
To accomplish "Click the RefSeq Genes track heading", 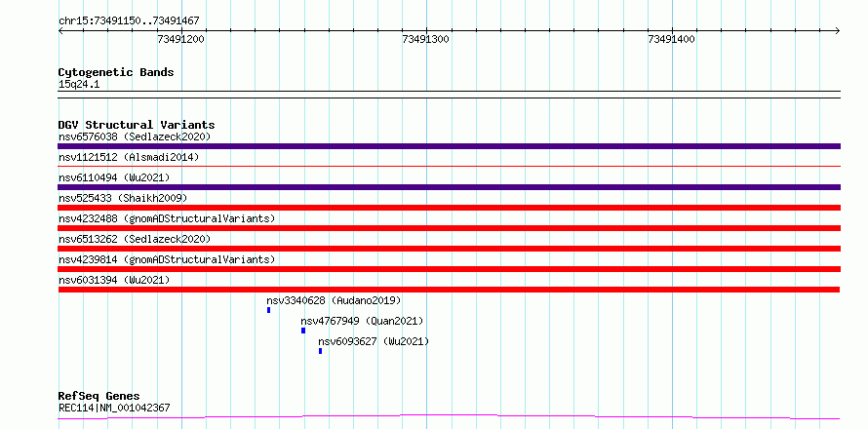I will 99,397.
